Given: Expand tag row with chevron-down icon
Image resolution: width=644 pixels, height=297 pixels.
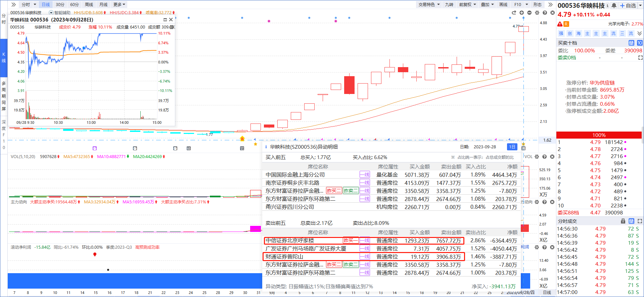Looking at the screenshot, I should (x=639, y=34).
